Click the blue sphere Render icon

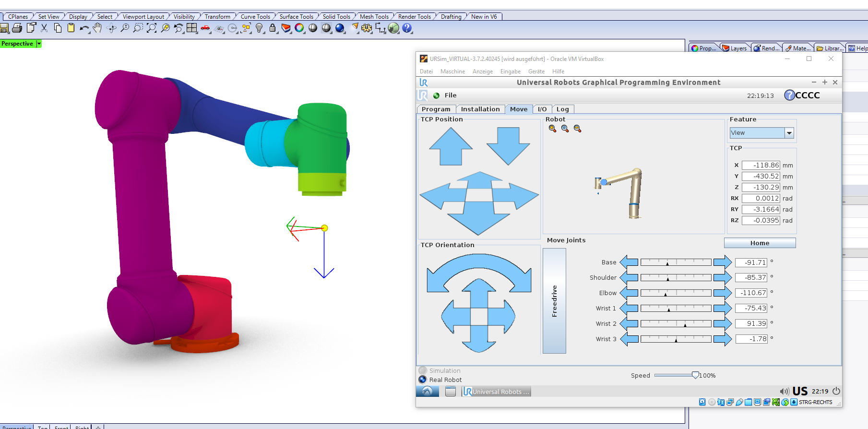coord(340,28)
